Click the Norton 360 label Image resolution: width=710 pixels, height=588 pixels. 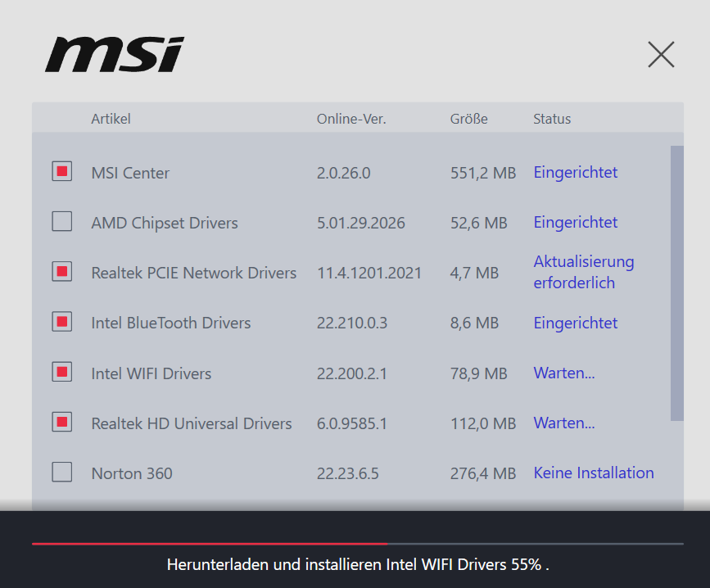pyautogui.click(x=132, y=473)
